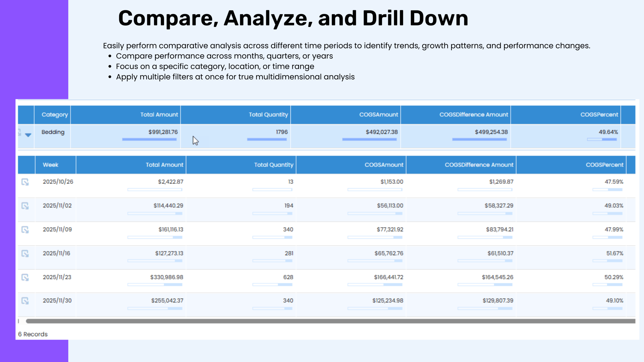Click COGSAmount header in the Week table

384,165
